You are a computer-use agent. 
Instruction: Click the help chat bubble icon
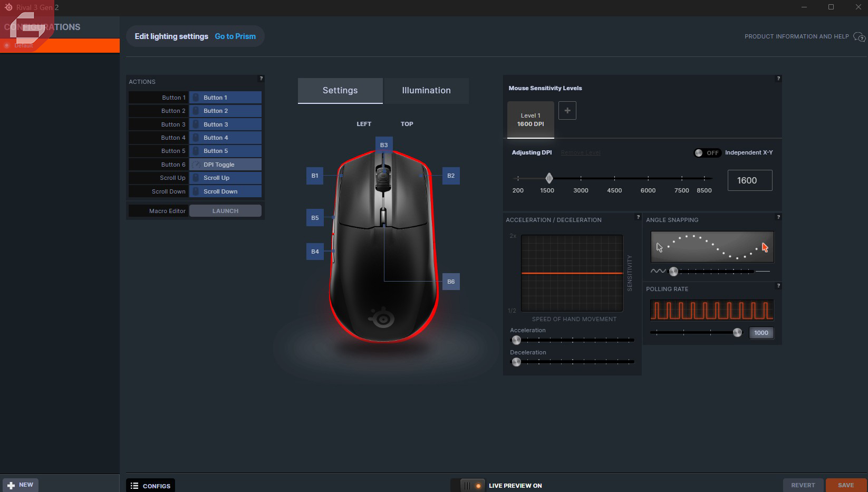coord(859,37)
